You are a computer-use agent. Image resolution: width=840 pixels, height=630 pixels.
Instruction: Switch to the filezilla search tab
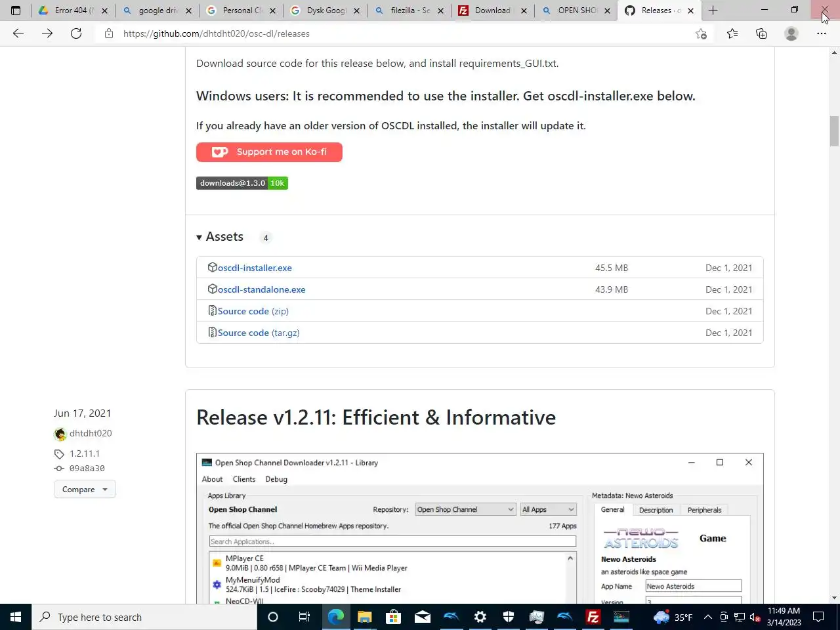[409, 10]
